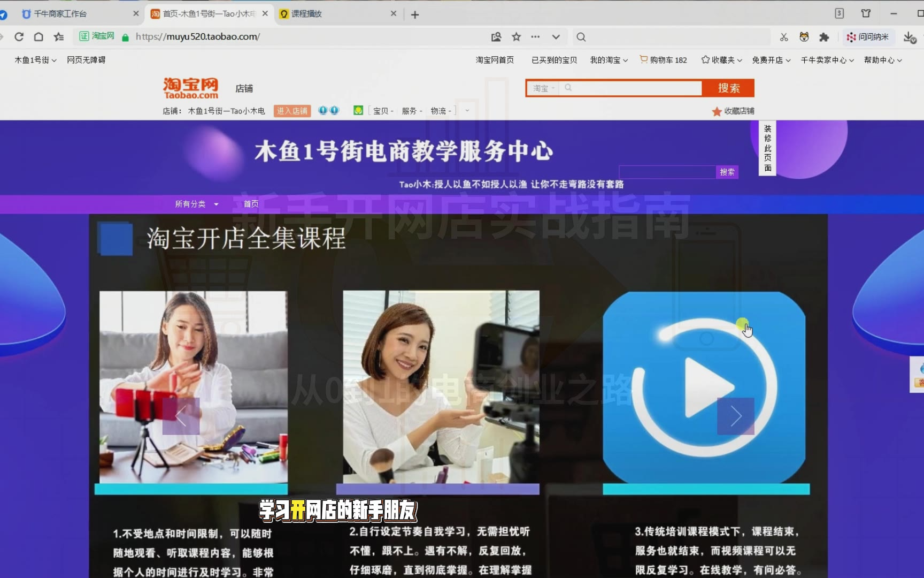
Task: Click the purple 搜索 button in shop banner
Action: click(x=727, y=172)
